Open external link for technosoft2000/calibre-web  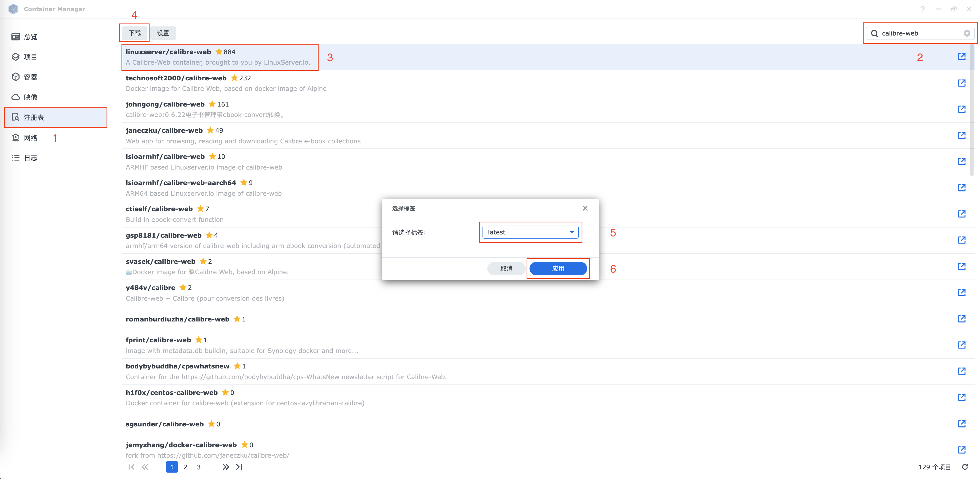tap(961, 83)
